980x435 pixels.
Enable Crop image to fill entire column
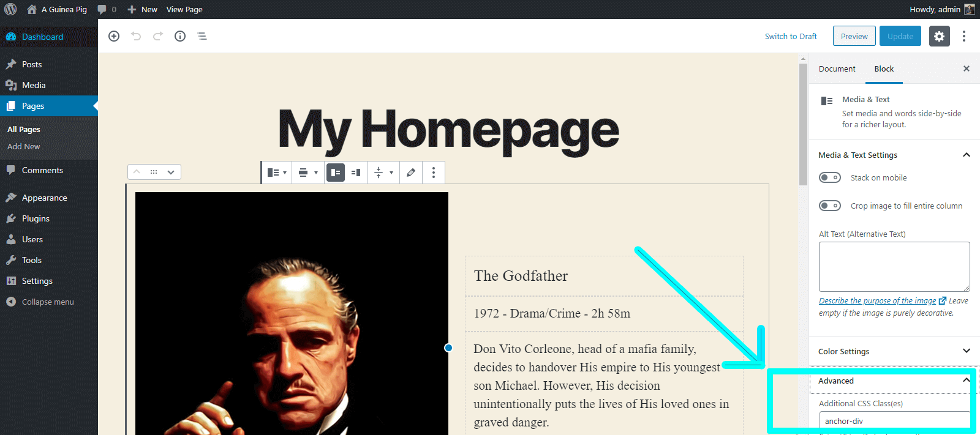coord(830,206)
